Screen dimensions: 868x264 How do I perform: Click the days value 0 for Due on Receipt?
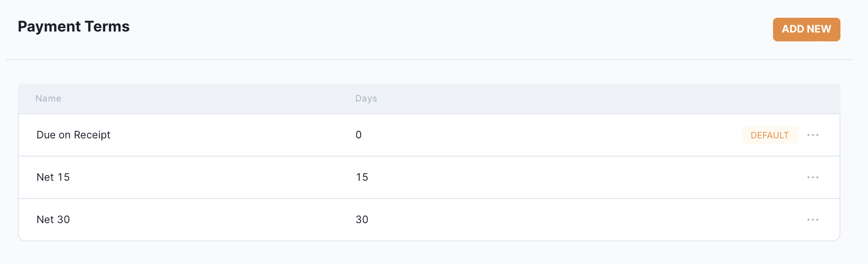coord(359,135)
